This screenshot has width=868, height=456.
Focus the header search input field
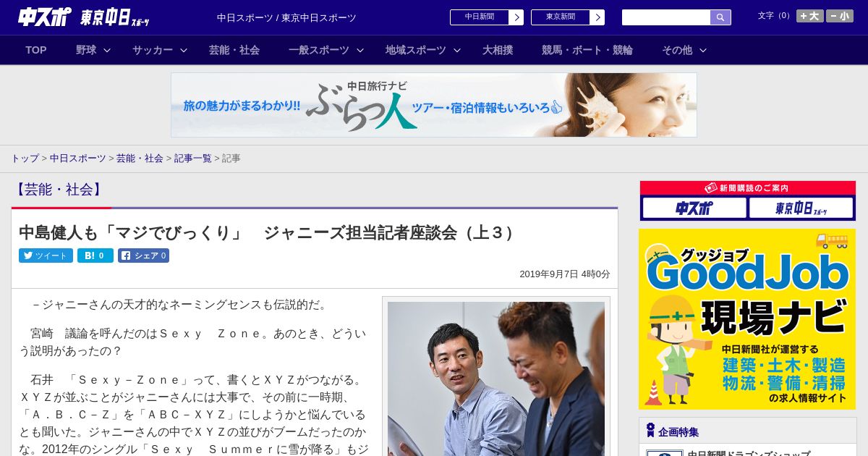pos(666,17)
